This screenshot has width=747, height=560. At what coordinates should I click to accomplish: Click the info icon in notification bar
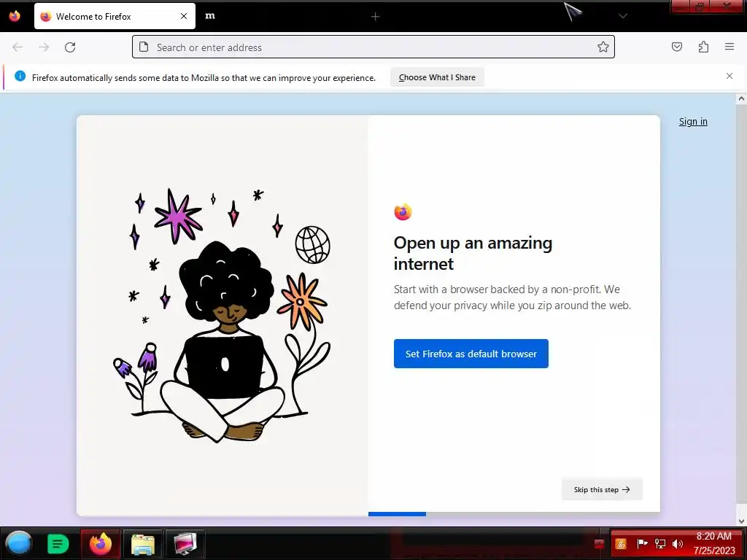(x=20, y=76)
